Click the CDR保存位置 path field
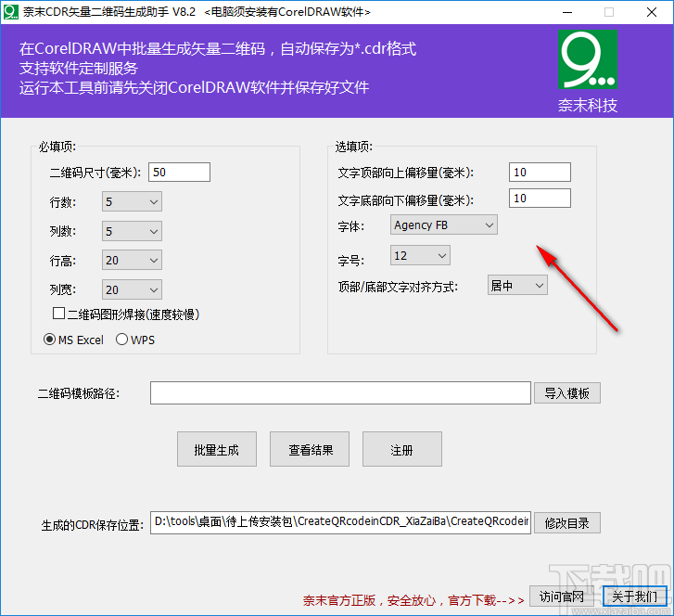Image resolution: width=674 pixels, height=616 pixels. (340, 522)
